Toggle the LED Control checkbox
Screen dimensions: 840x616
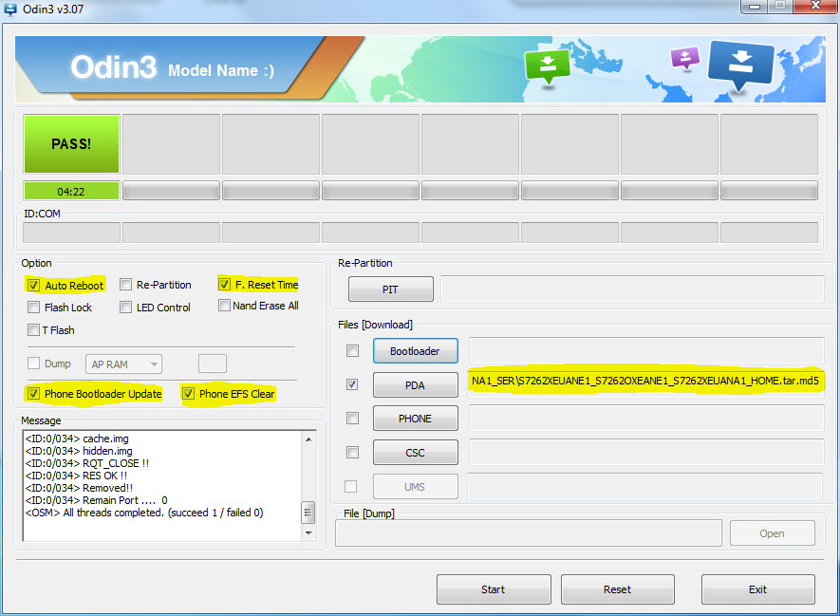[125, 308]
